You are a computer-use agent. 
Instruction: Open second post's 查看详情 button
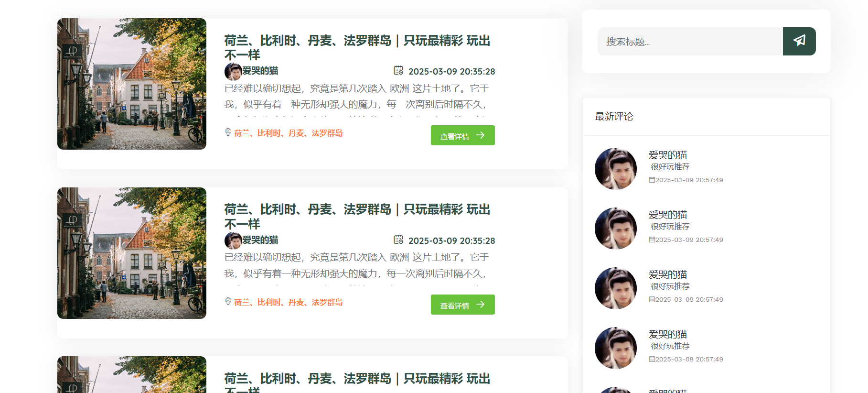(463, 305)
